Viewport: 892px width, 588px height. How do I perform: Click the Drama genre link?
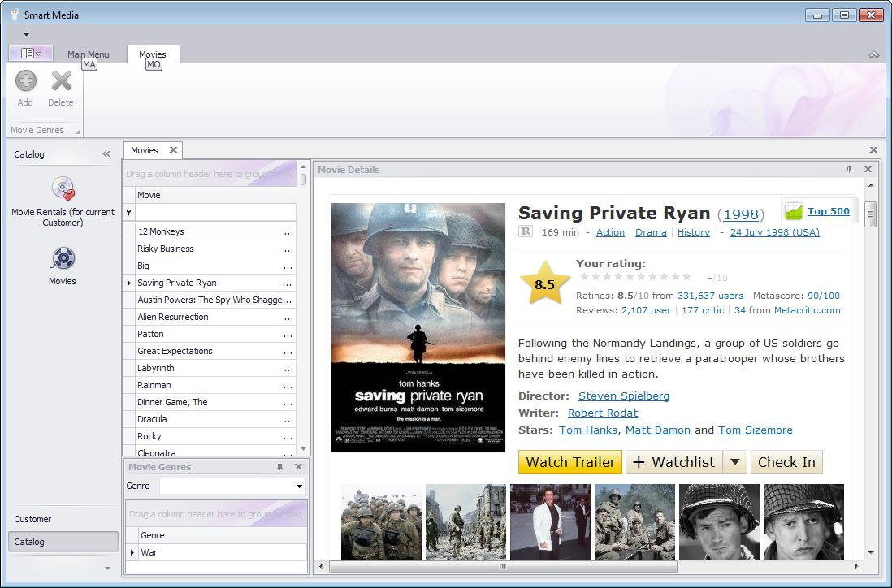(651, 232)
